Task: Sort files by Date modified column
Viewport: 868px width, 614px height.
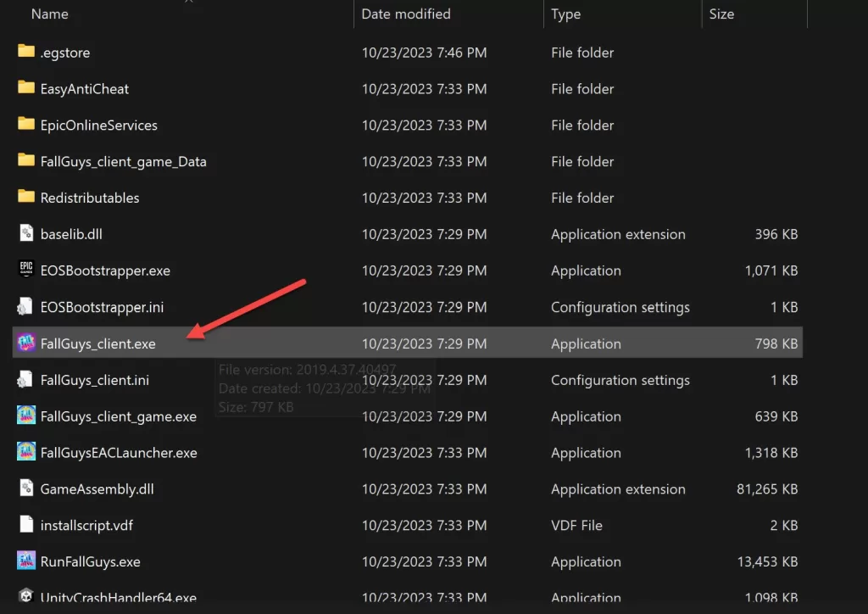Action: (406, 14)
